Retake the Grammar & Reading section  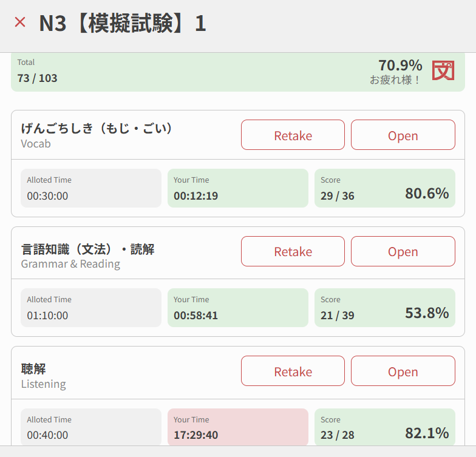[293, 251]
